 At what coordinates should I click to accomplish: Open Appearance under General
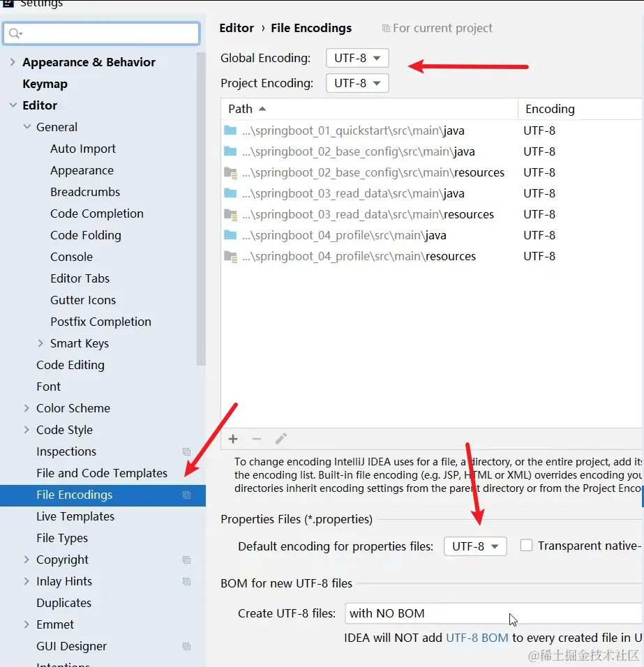tap(82, 170)
